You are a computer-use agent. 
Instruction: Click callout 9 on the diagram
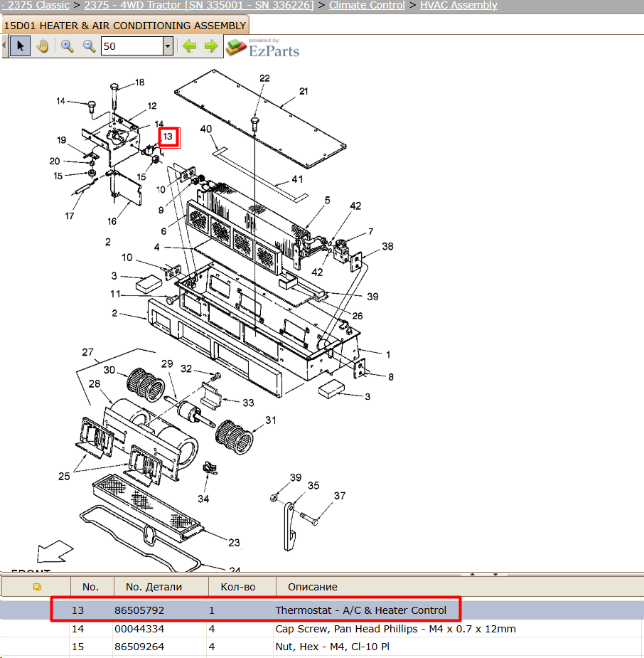point(161,210)
